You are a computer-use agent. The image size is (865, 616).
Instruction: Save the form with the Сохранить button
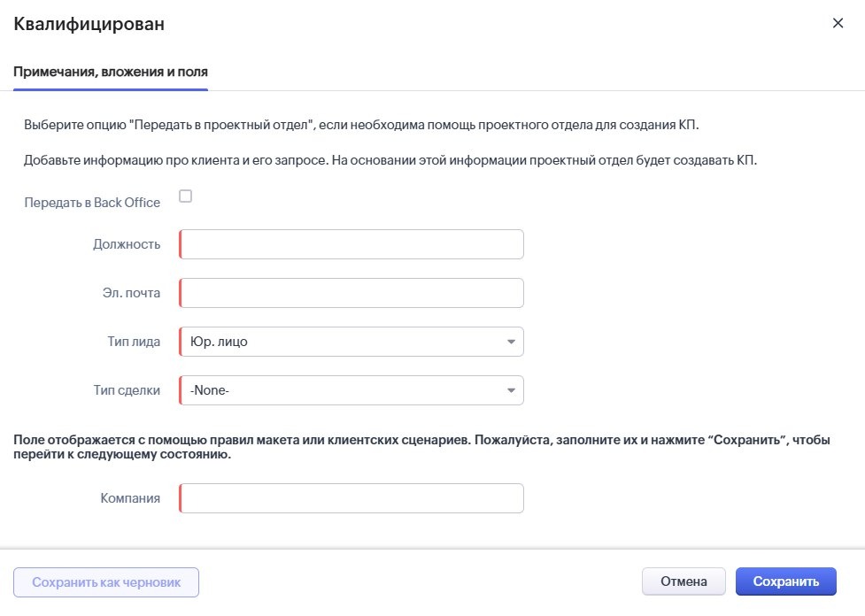pos(786,581)
